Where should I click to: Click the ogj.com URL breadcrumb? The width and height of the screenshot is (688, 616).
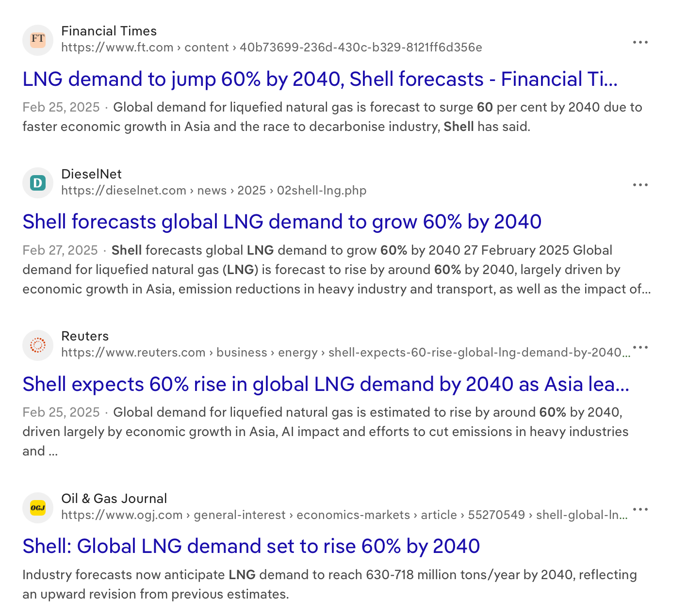tap(344, 515)
